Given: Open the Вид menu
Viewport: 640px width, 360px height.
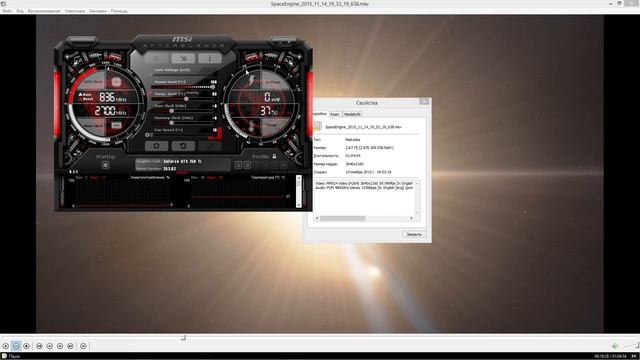Looking at the screenshot, I should click(20, 11).
